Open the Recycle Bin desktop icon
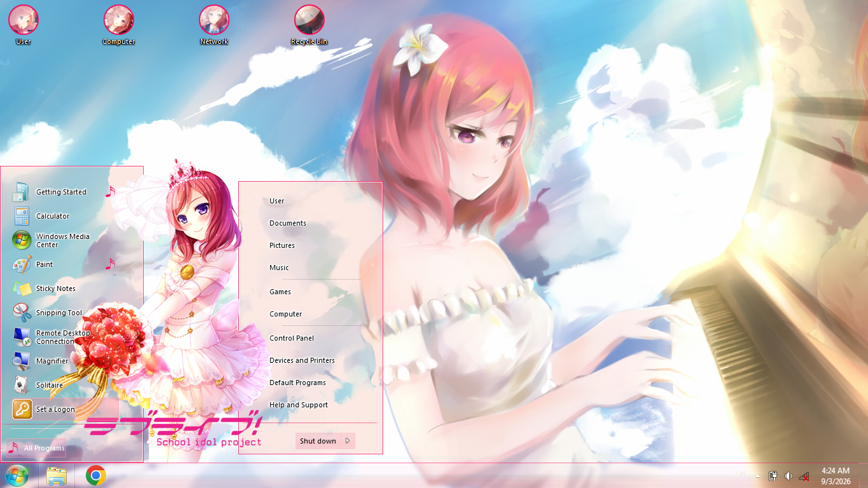This screenshot has width=868, height=488. (x=309, y=24)
